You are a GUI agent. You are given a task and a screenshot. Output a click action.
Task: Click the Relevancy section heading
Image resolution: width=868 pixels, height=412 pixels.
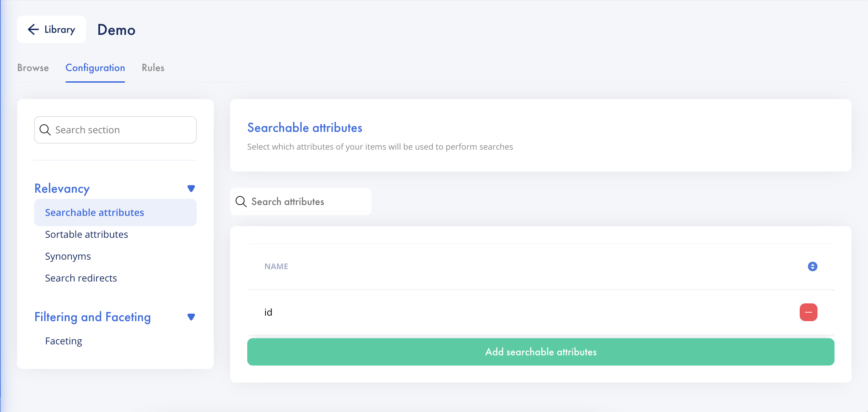(x=62, y=189)
